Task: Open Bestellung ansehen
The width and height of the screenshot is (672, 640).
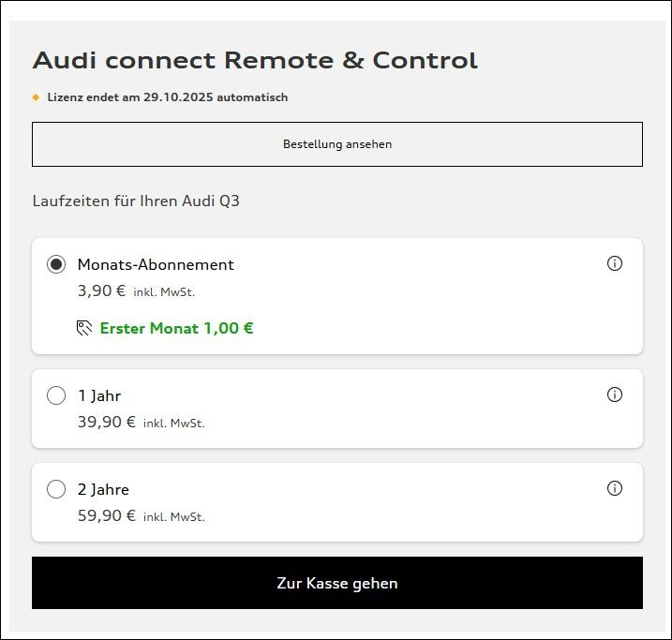Action: (337, 144)
